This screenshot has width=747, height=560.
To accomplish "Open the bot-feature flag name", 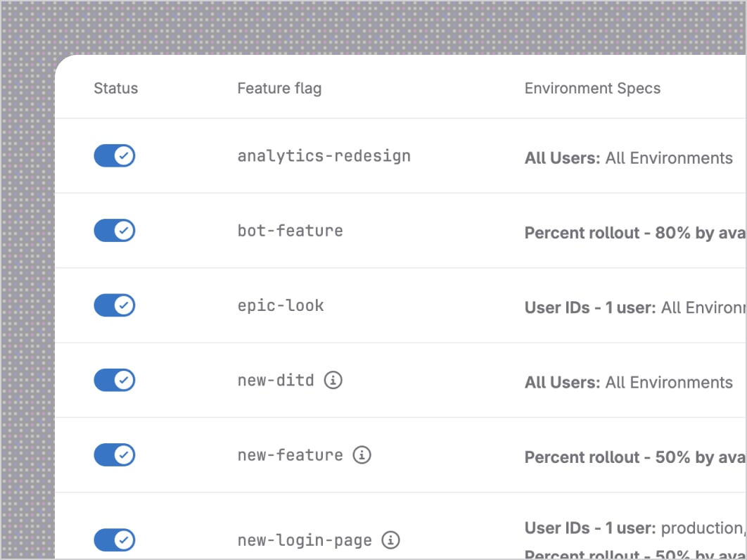I will point(290,231).
